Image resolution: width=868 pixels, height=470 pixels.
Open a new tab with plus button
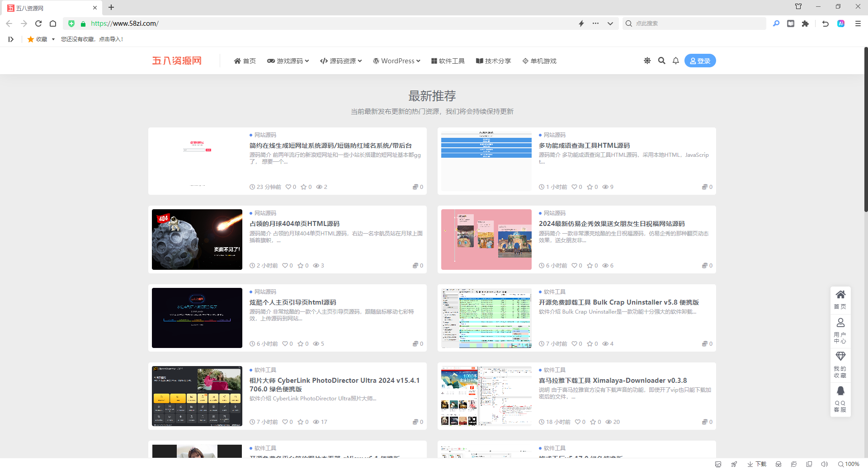point(111,7)
